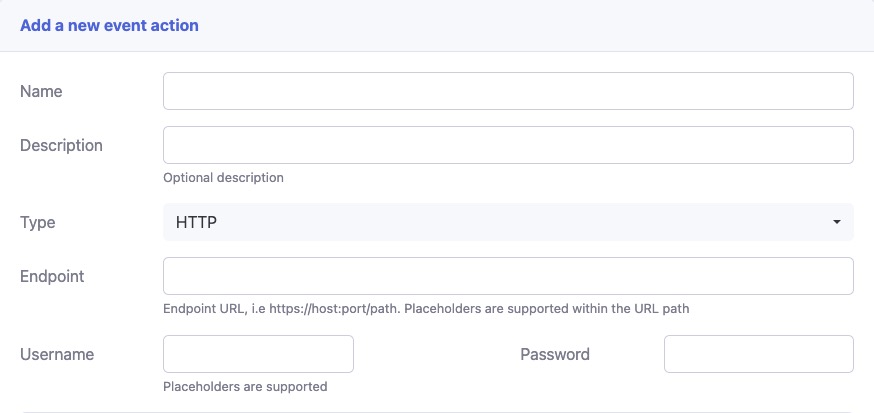Click the "Add a new event action" heading
Screen dimensions: 874x413
(x=109, y=25)
